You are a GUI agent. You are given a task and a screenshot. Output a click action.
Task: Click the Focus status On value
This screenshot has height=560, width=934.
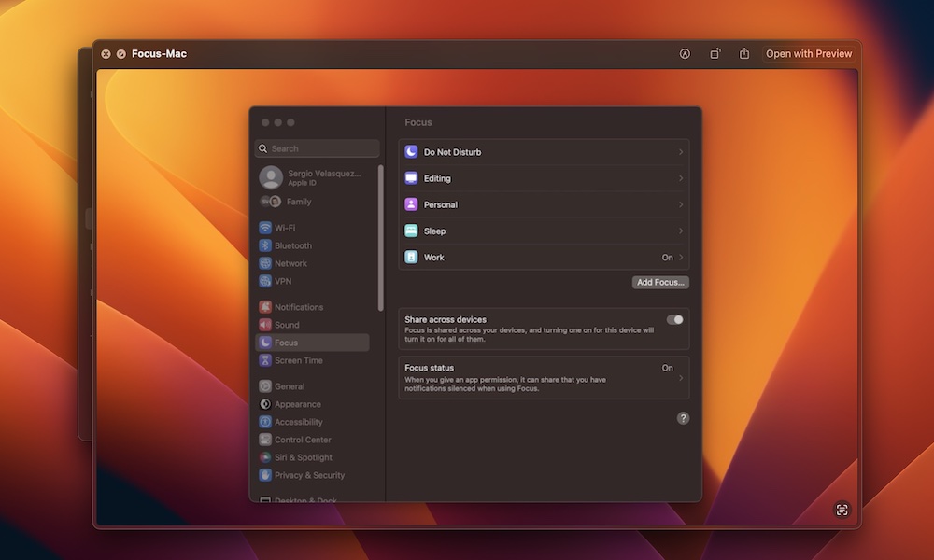click(x=667, y=368)
